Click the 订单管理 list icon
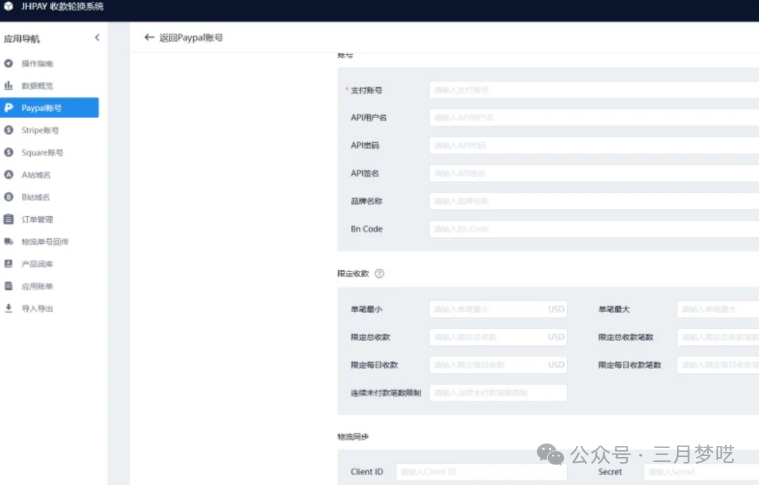Viewport: 759px width, 485px height. (8, 219)
